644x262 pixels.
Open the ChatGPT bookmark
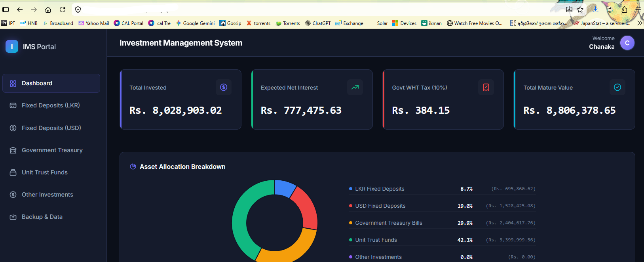pos(318,23)
